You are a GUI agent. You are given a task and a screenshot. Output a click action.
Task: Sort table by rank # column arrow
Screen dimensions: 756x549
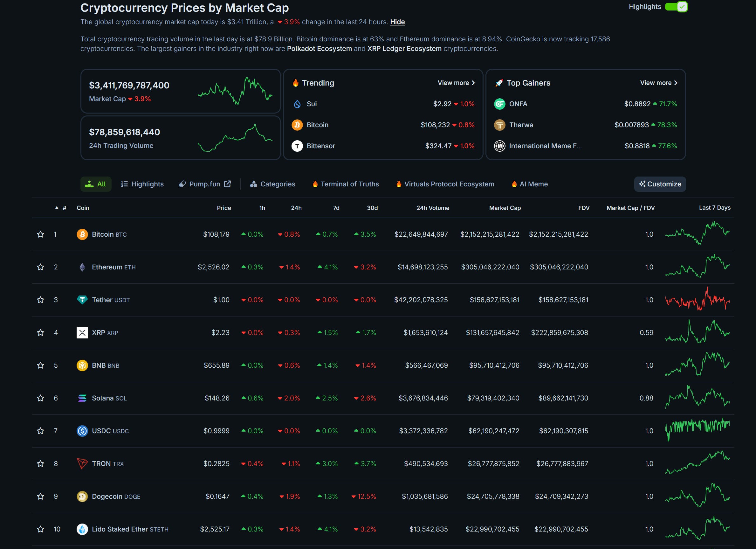coord(57,208)
